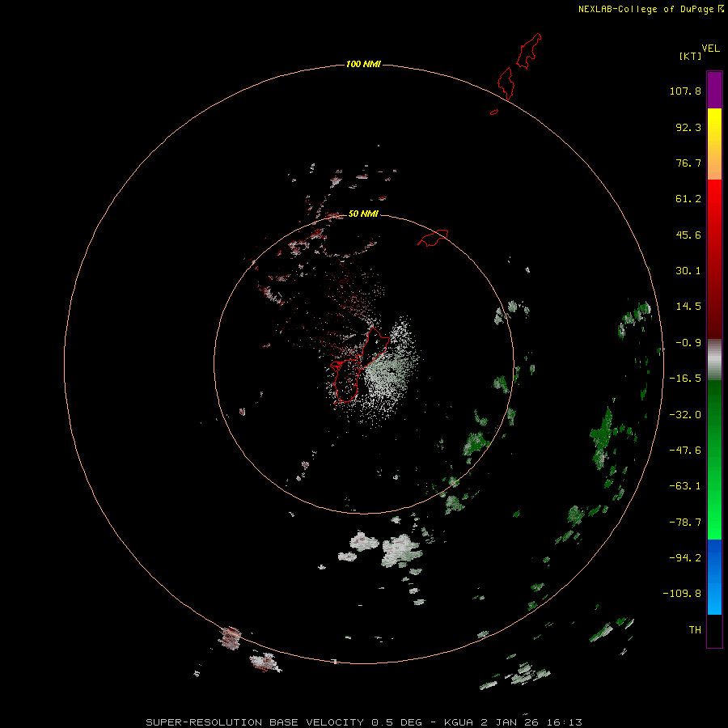Click the 61.2 legend value
The height and width of the screenshot is (728, 728).
point(688,199)
